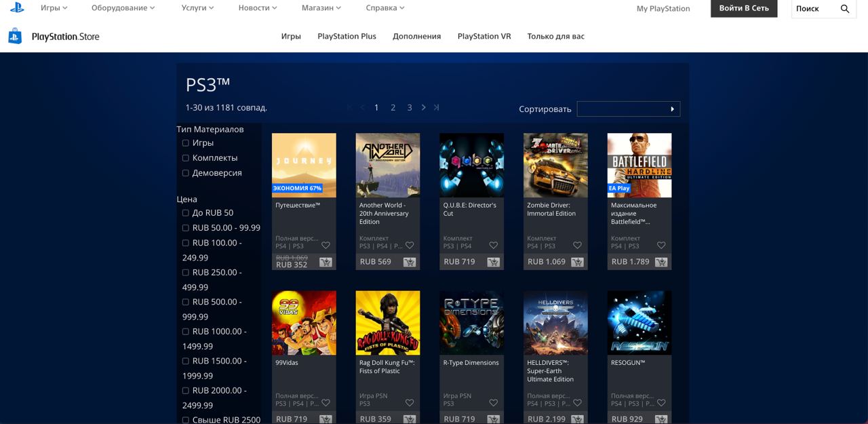Click the first page skip-start arrow
Screen dimensions: 868x424
tap(350, 107)
